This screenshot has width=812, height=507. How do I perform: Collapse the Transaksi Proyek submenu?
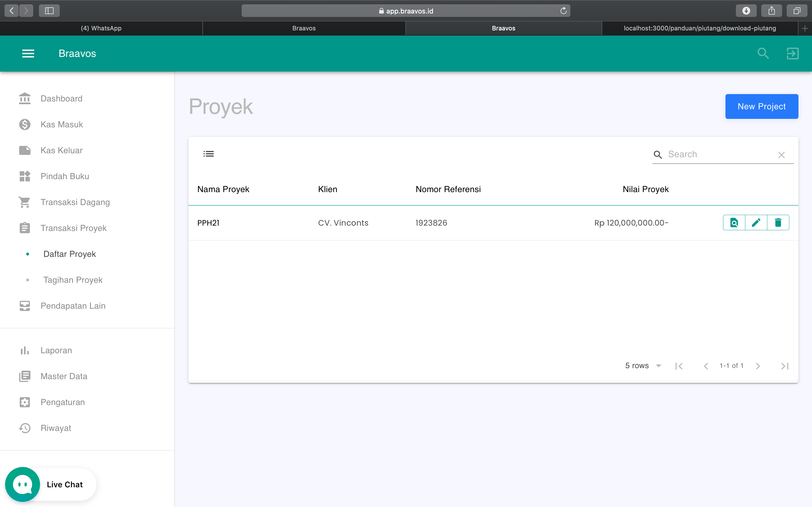coord(74,228)
